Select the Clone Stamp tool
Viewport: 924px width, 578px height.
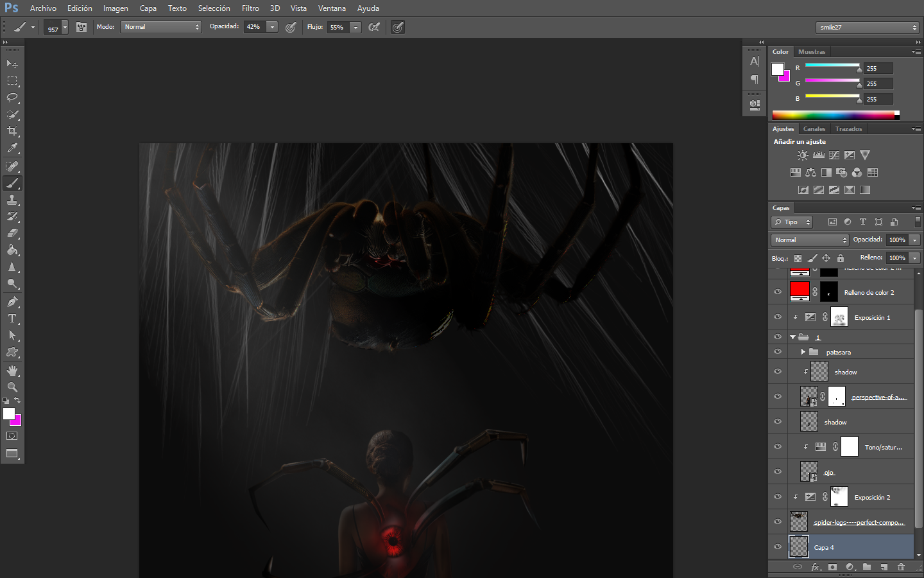[12, 200]
